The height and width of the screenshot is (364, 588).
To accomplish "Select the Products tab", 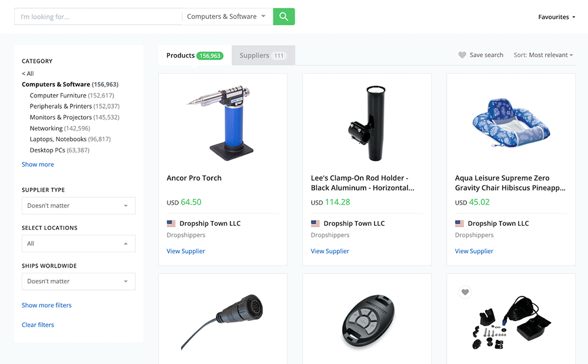I will point(193,55).
